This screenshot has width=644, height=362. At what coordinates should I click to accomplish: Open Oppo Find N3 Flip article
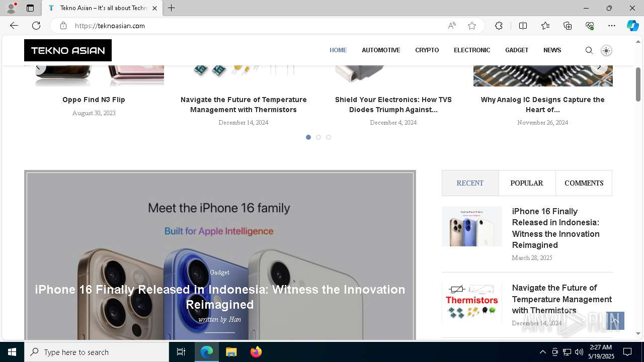[x=94, y=100]
